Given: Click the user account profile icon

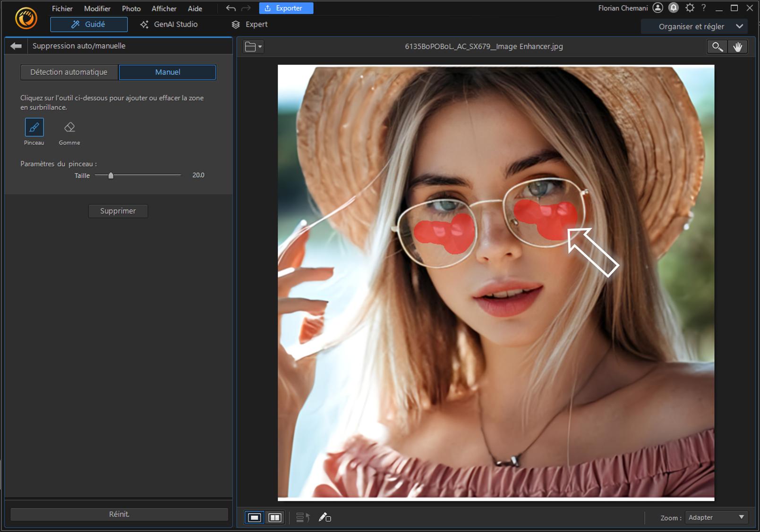Looking at the screenshot, I should (x=658, y=8).
